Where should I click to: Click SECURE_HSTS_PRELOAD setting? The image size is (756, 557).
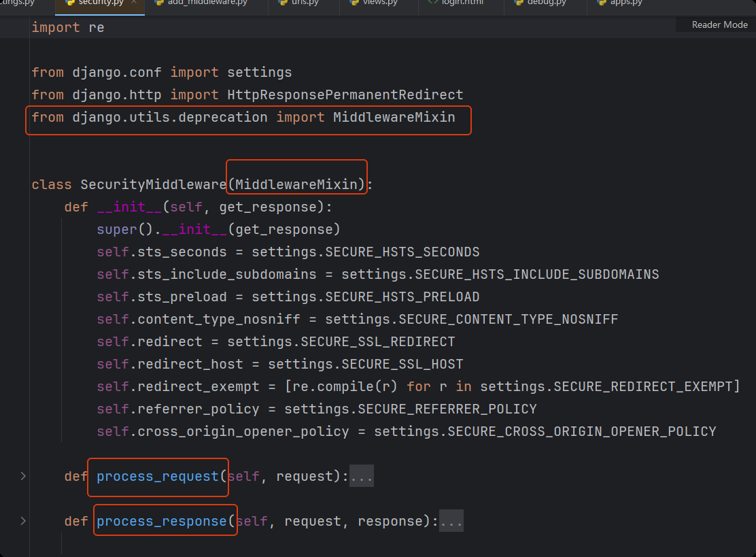[x=402, y=297]
